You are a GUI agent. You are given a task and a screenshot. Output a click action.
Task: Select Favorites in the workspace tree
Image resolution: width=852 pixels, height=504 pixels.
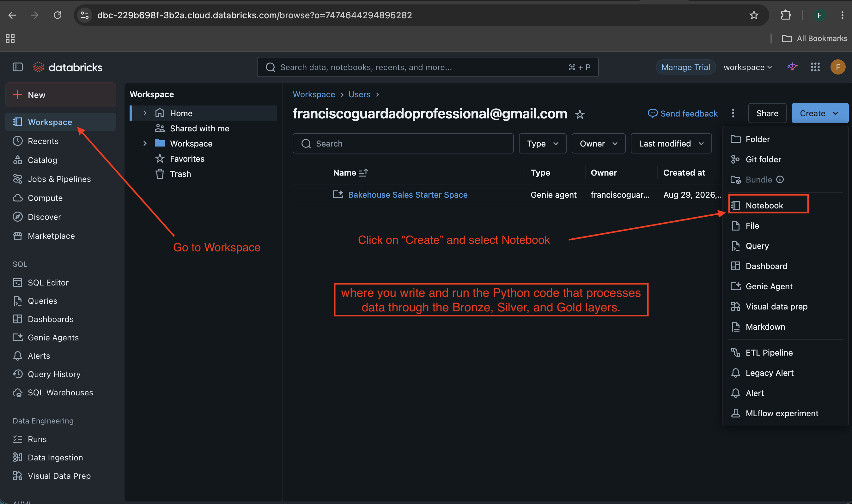coord(203,159)
